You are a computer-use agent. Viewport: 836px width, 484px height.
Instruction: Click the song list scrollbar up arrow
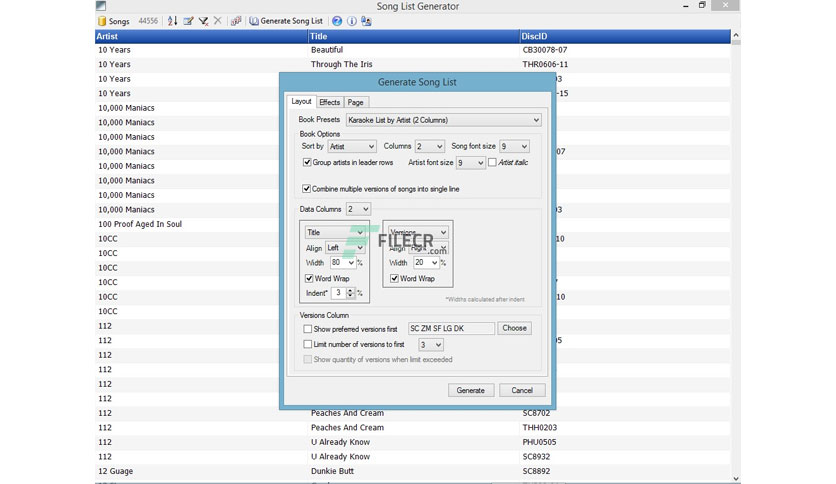(736, 35)
